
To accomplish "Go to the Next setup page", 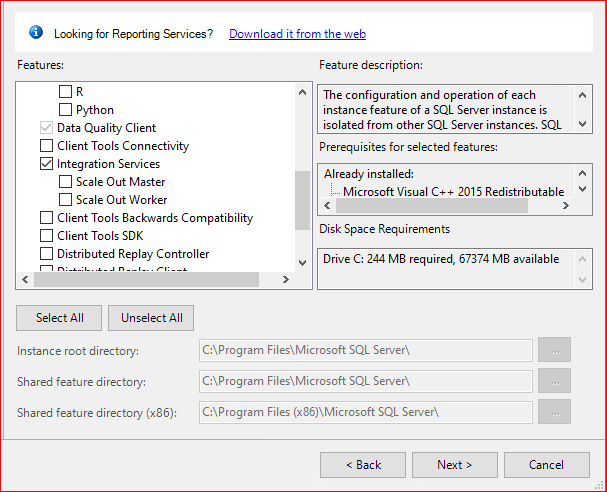I will click(x=455, y=465).
